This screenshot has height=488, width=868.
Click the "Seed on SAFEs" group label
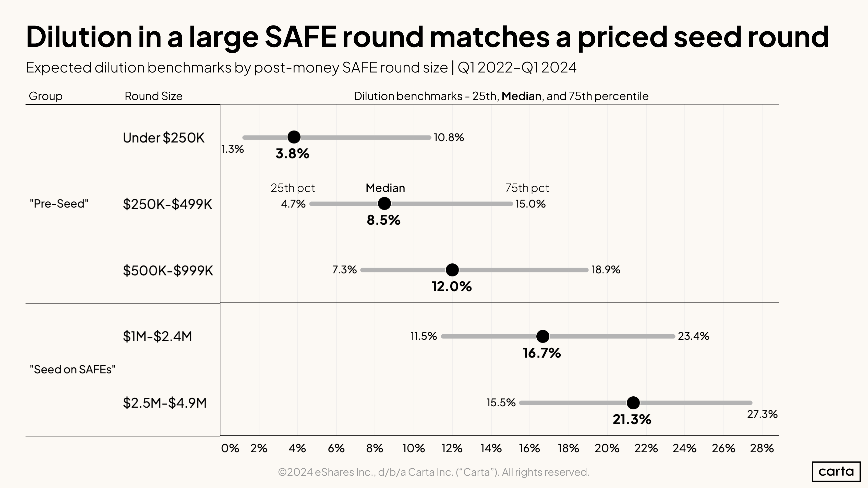click(73, 370)
